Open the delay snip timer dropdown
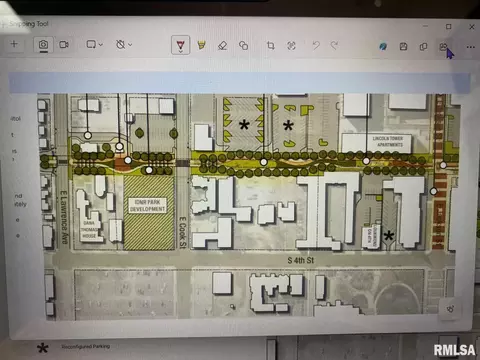 tap(124, 45)
